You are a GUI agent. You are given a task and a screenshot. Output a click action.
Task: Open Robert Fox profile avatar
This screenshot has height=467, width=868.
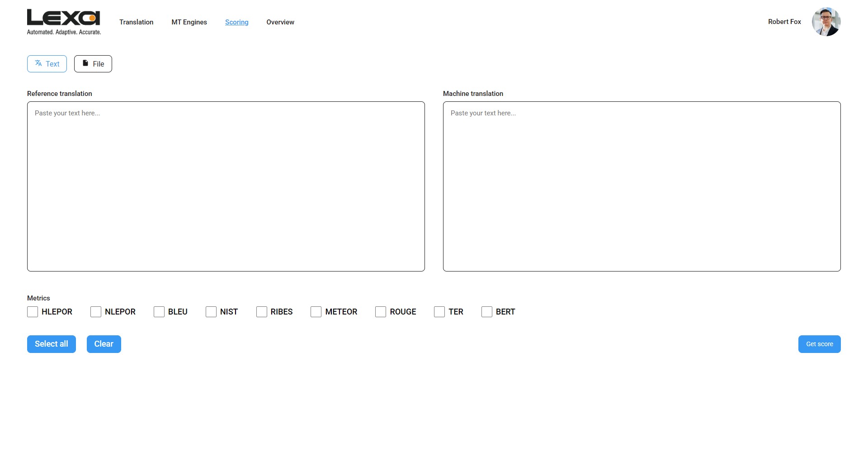click(826, 22)
